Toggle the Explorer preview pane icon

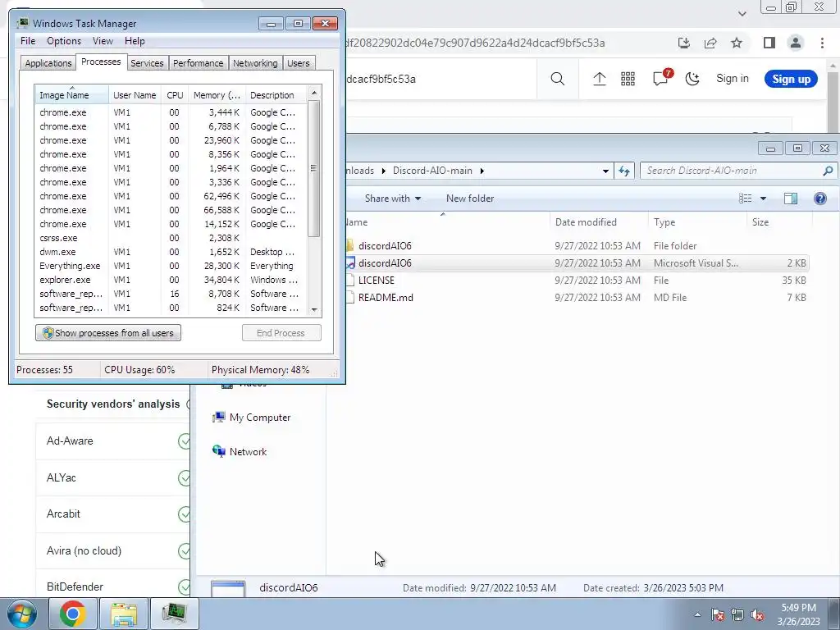[x=790, y=199]
